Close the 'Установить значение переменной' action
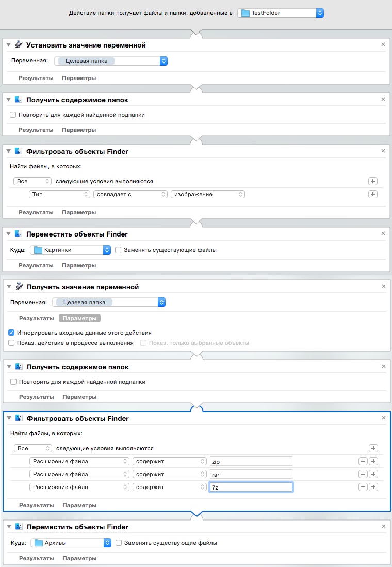The image size is (392, 567). coord(383,45)
